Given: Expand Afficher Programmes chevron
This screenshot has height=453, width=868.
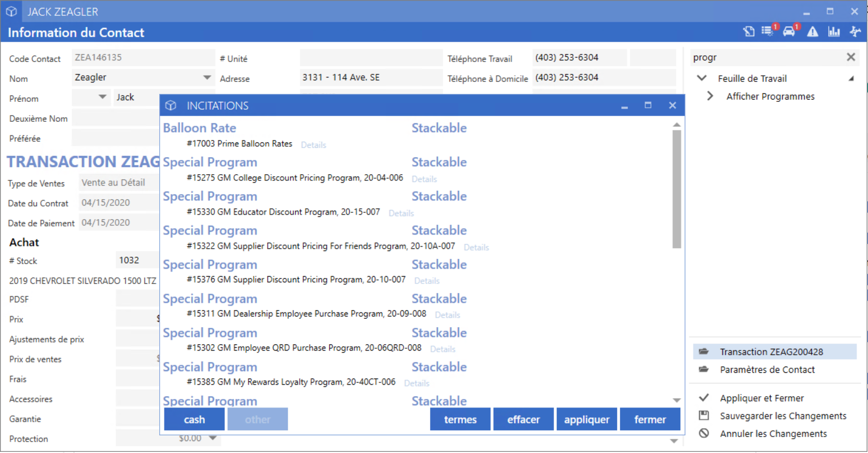Looking at the screenshot, I should pyautogui.click(x=710, y=96).
